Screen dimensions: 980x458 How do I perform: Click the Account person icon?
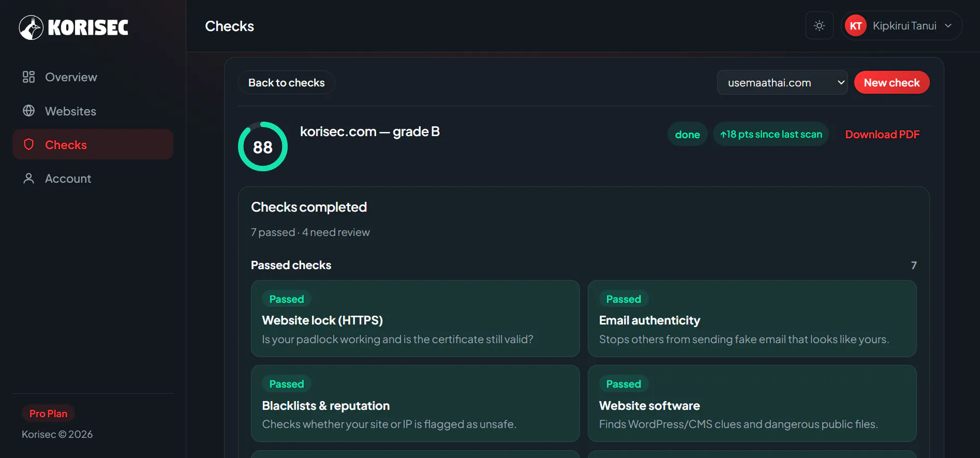(x=28, y=179)
